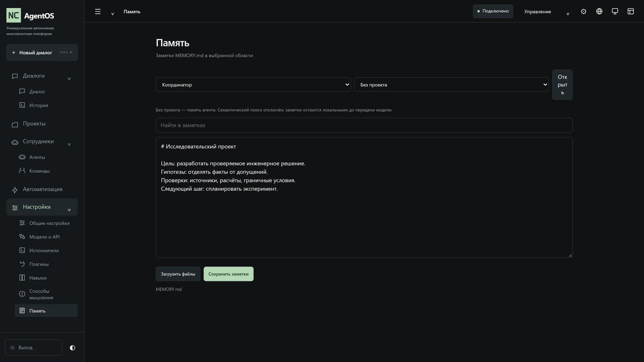The height and width of the screenshot is (362, 644).
Task: Click the Агенты robot icon
Action: 22,157
